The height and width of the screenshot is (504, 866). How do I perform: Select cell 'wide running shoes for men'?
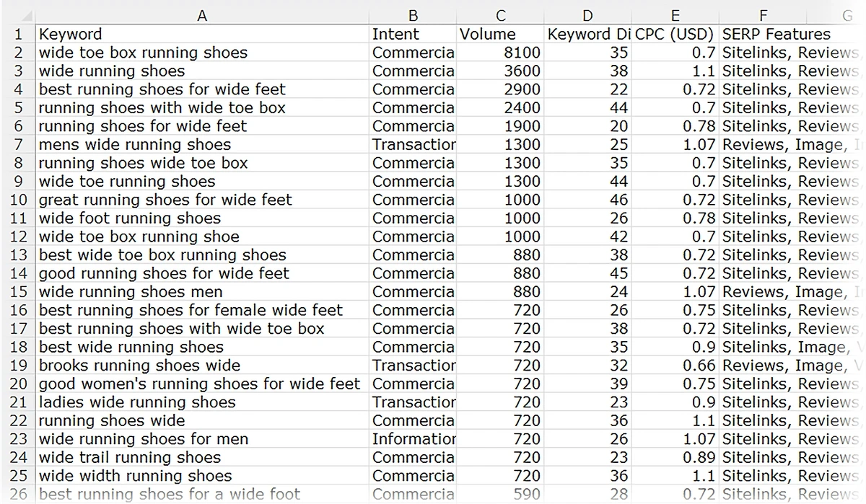pyautogui.click(x=202, y=439)
